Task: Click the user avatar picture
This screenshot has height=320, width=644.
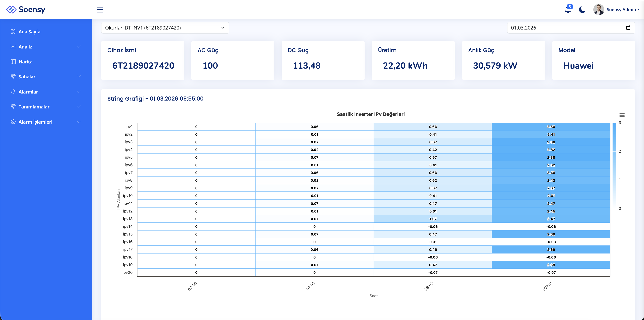Action: click(x=599, y=10)
